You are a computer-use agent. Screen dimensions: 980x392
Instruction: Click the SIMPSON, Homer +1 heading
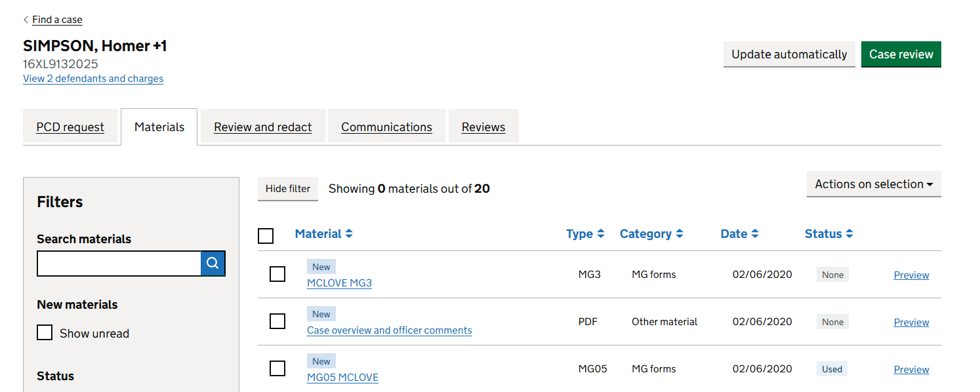click(x=95, y=46)
